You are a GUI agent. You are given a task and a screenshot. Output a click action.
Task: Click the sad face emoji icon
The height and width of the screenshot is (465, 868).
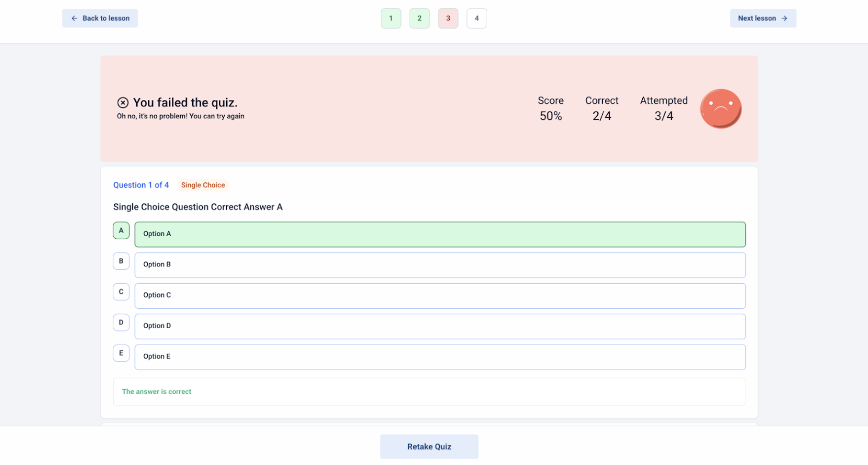pyautogui.click(x=720, y=109)
